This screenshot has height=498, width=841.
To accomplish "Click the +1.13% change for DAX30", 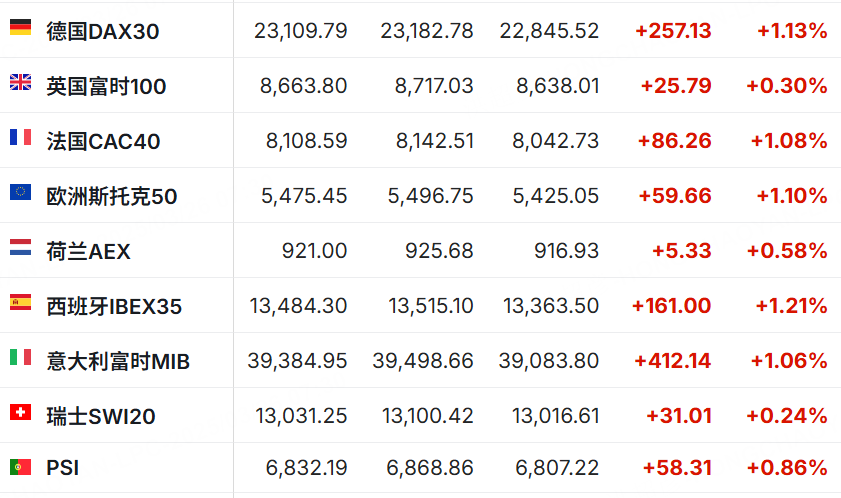I will 792,31.
